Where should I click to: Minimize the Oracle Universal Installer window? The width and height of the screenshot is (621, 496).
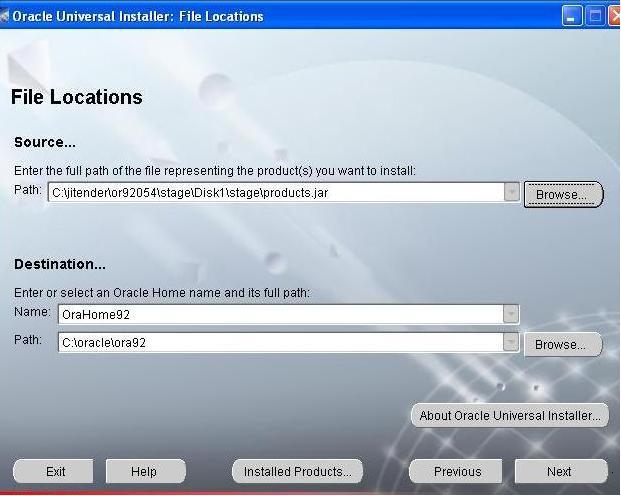571,16
